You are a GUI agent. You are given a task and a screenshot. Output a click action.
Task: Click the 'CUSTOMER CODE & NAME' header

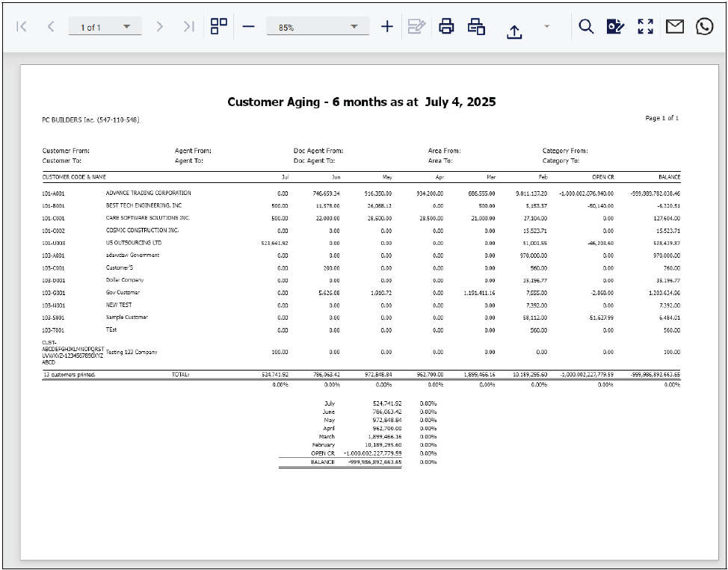(74, 177)
